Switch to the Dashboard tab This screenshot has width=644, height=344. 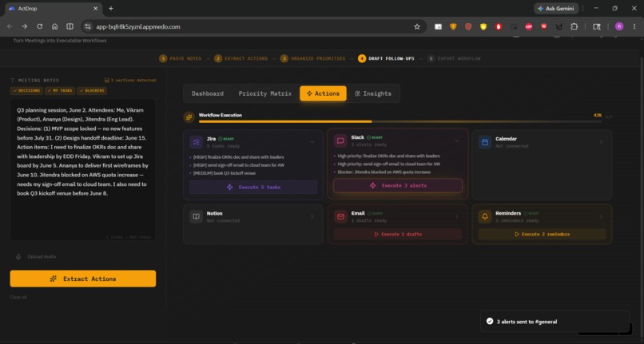208,93
